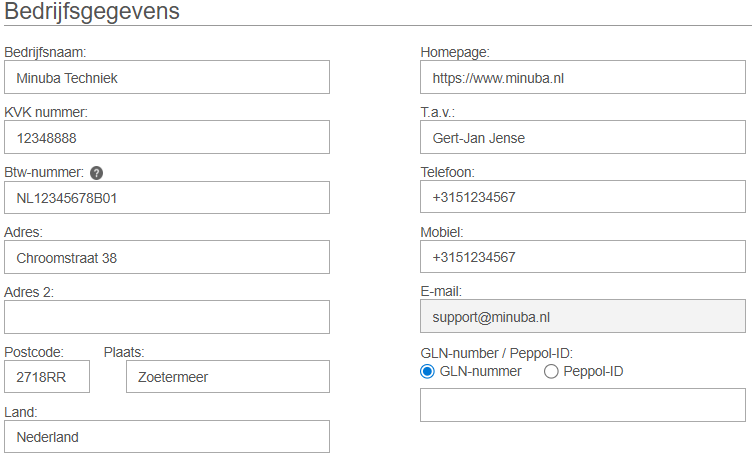Open the Land field showing Nederland
The image size is (752, 460).
click(x=167, y=437)
